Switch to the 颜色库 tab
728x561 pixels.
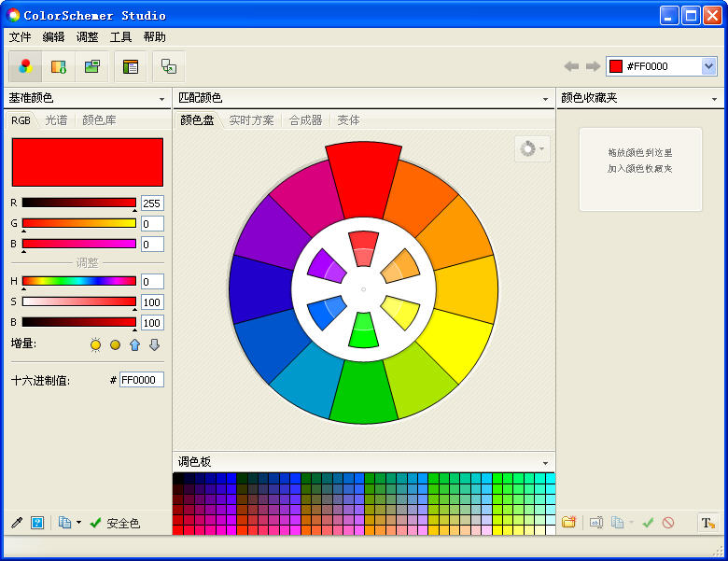[x=99, y=120]
